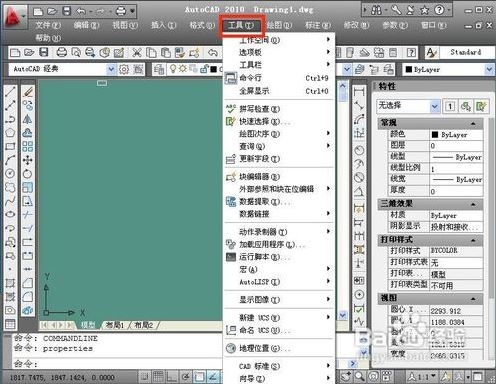
Task: Toggle Grid display in status bar
Action: pyautogui.click(x=158, y=377)
